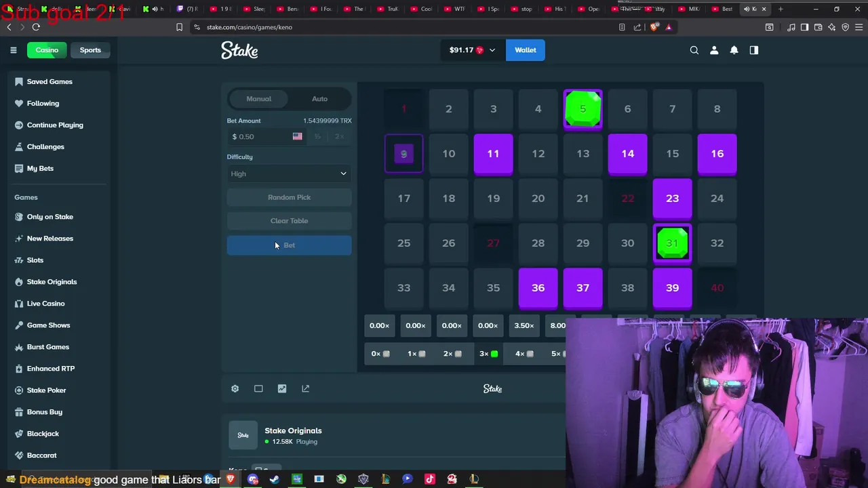The width and height of the screenshot is (868, 488).
Task: Select keno tile number 20
Action: 538,198
